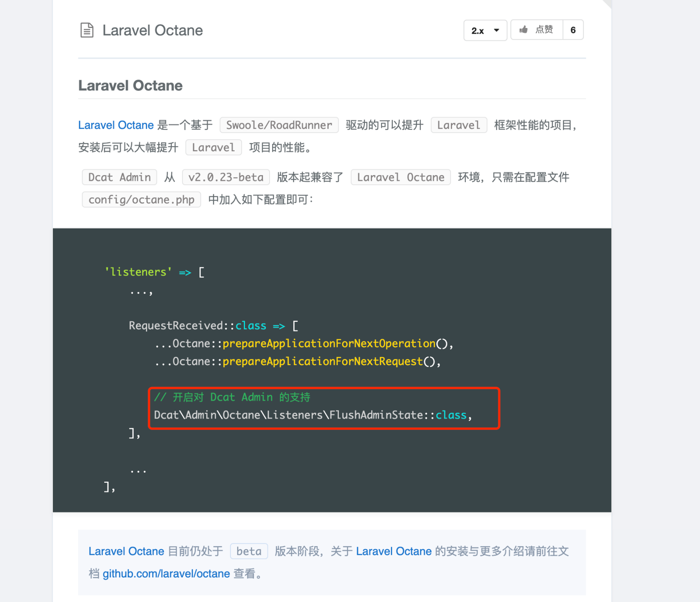Click the Dcat Admin inline code tag
Screen dimensions: 700x602
coord(120,177)
